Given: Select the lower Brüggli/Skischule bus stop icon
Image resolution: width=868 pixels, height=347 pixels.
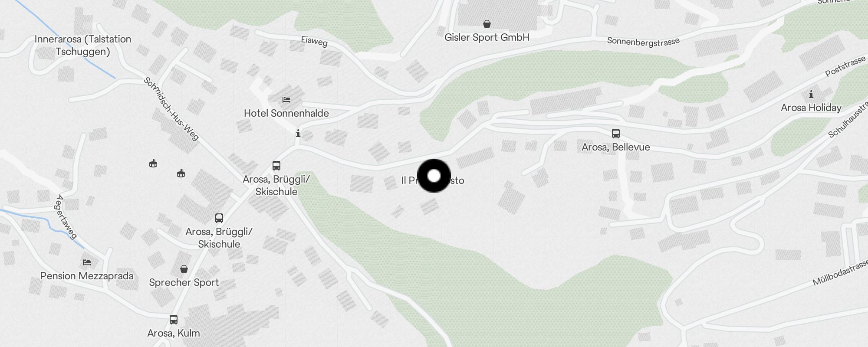Looking at the screenshot, I should click(x=219, y=218).
